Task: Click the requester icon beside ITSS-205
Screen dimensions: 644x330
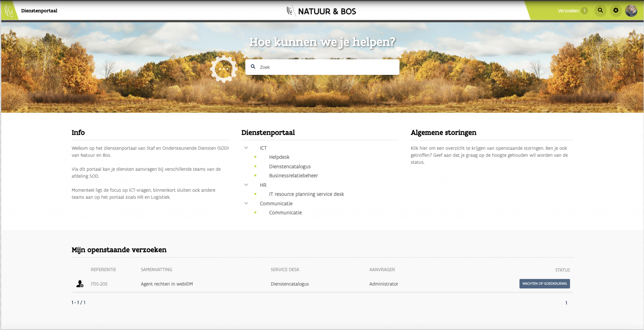Action: point(79,284)
